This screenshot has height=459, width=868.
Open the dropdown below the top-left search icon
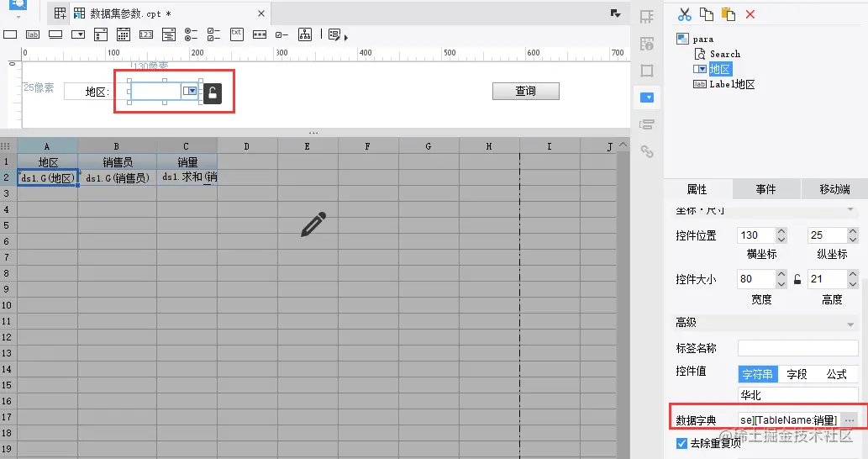pos(18,18)
